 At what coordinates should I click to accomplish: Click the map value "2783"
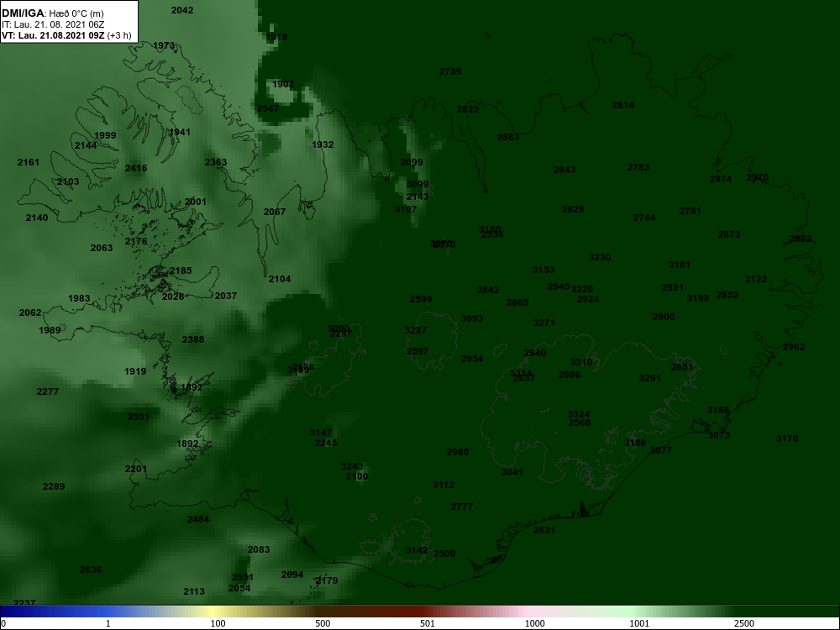pyautogui.click(x=638, y=167)
